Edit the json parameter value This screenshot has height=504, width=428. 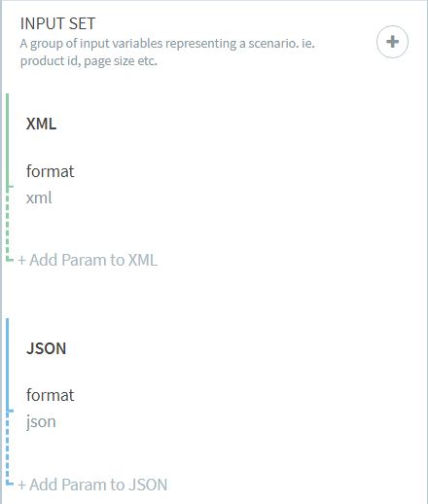[41, 422]
